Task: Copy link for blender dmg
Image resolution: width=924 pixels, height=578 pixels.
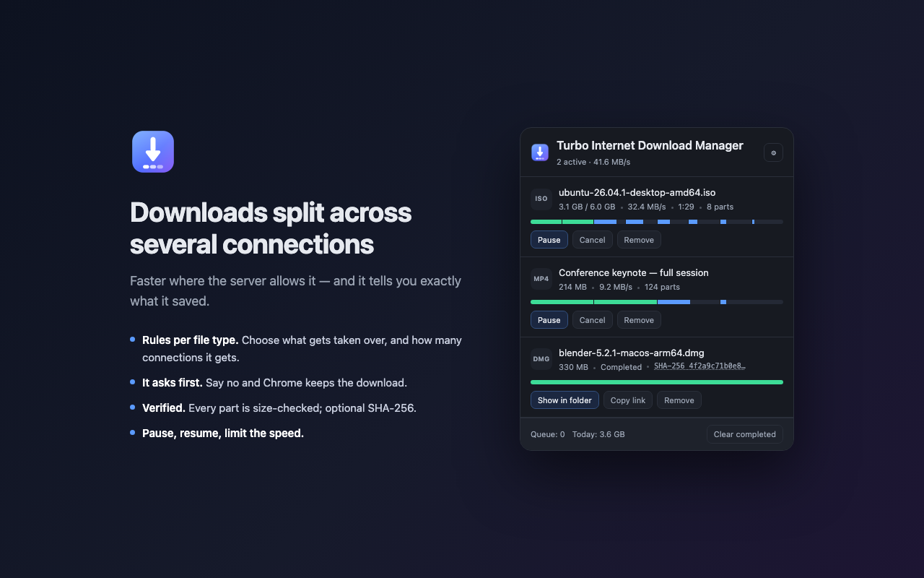Action: click(628, 400)
